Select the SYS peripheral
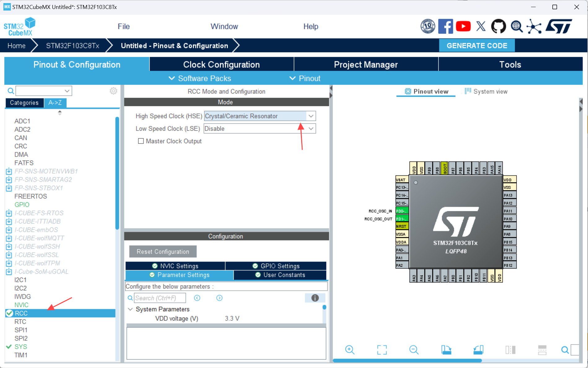The image size is (588, 368). [21, 347]
